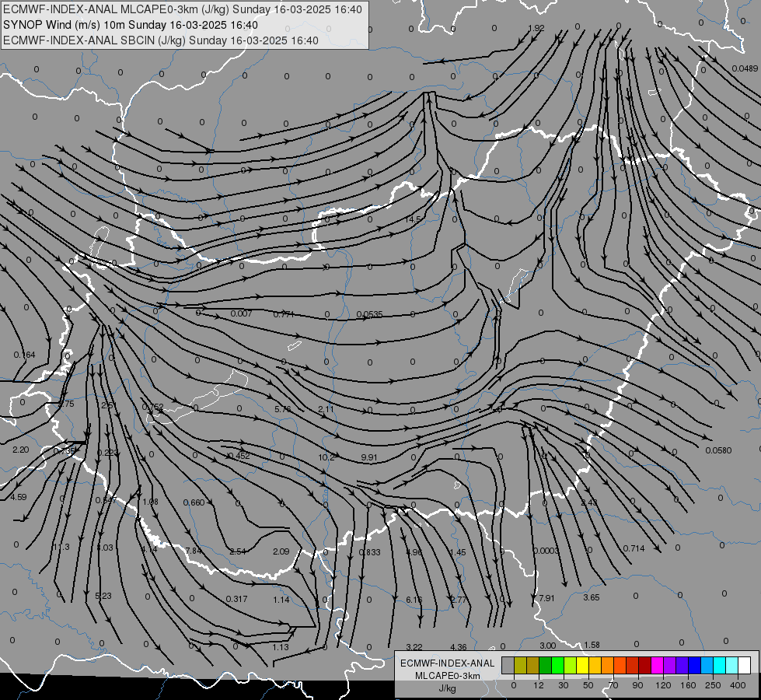
Task: Click the legend tick label '120'
Action: tap(663, 685)
